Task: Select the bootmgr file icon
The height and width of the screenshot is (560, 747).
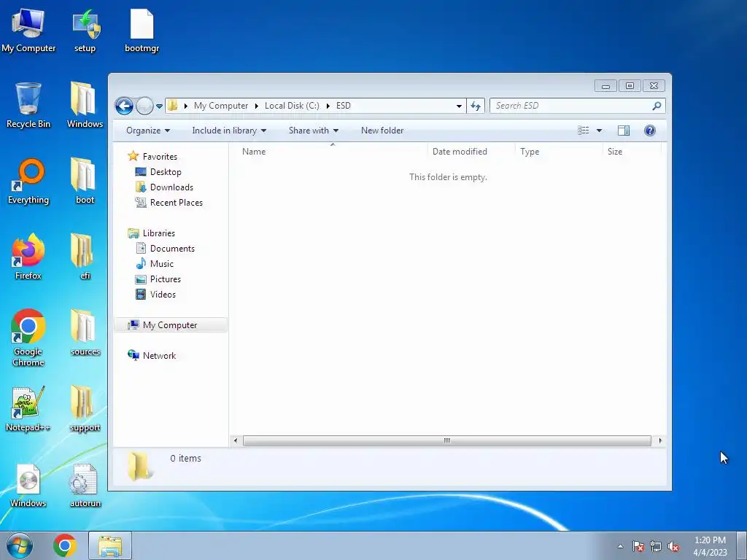Action: (142, 31)
